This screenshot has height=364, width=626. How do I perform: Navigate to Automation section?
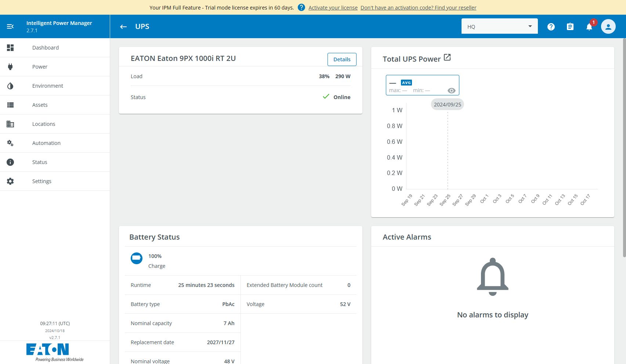(46, 143)
